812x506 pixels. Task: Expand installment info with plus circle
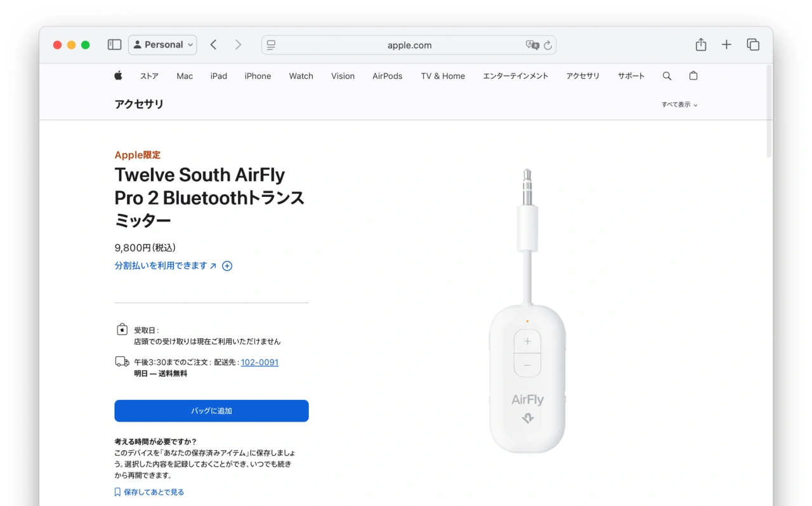pos(227,266)
